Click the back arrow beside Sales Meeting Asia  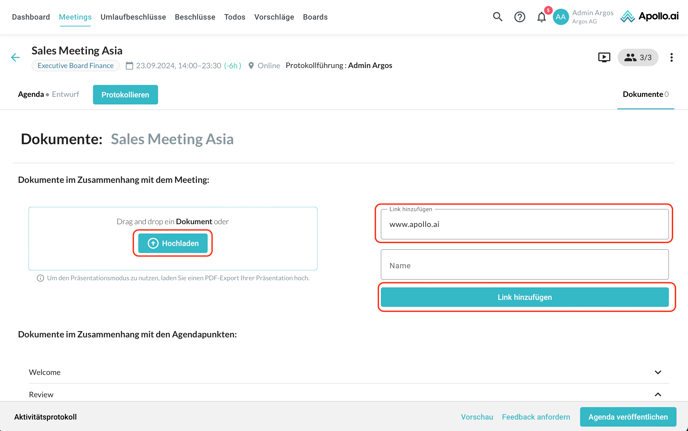click(15, 58)
